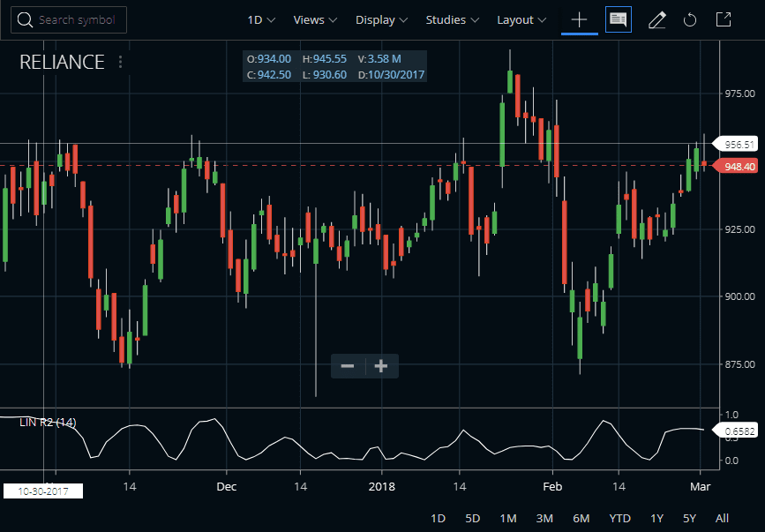Toggle the chart details panel icon
The width and height of the screenshot is (765, 532).
click(x=618, y=19)
